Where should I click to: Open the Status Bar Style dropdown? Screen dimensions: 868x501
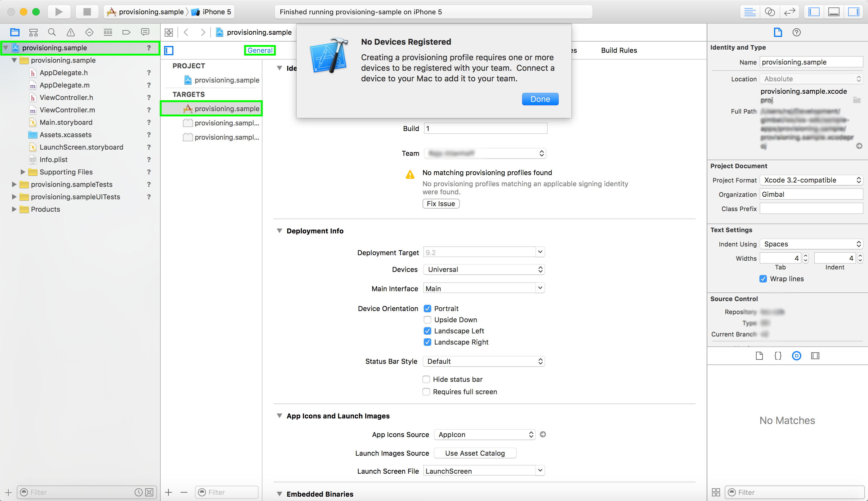click(x=484, y=361)
